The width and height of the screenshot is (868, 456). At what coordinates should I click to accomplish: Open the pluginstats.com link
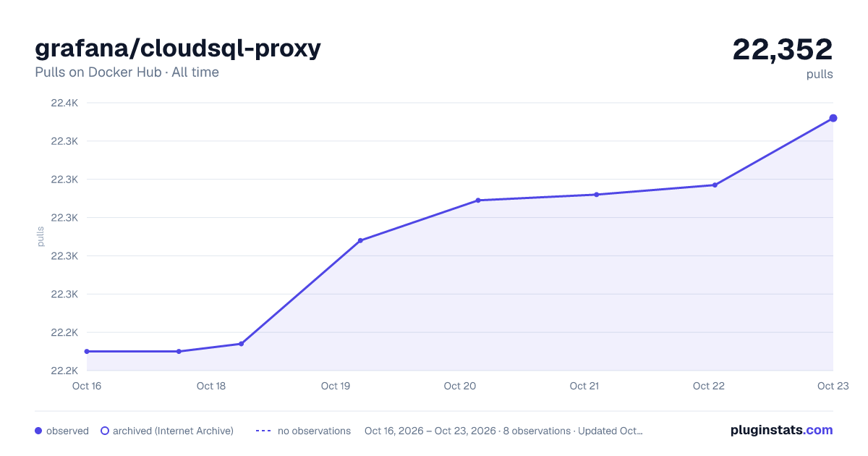click(781, 430)
